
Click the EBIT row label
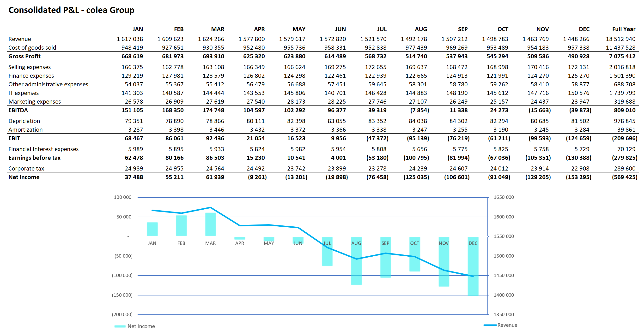(x=14, y=138)
